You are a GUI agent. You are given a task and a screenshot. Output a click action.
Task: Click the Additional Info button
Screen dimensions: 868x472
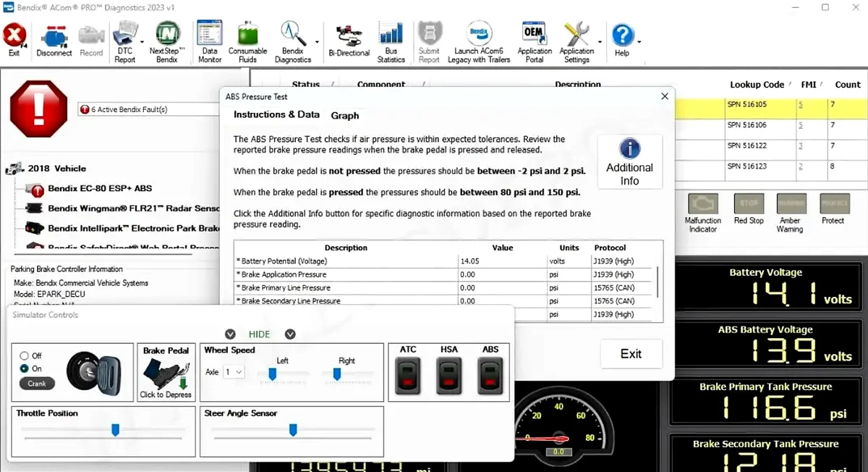click(x=629, y=161)
